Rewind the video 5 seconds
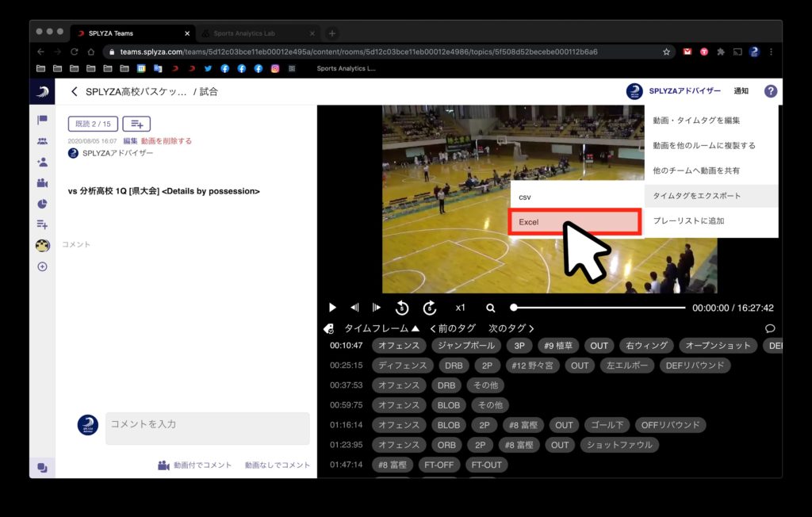This screenshot has height=517, width=812. tap(402, 308)
